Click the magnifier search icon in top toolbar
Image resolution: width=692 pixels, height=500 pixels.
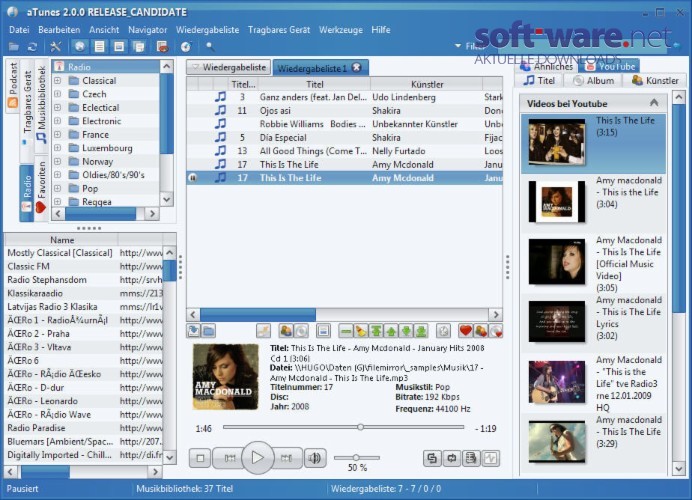point(210,46)
